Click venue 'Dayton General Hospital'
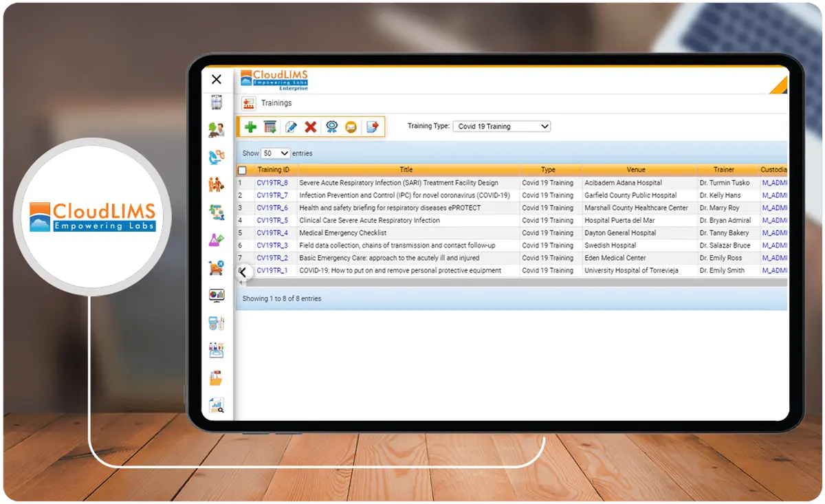 (x=620, y=232)
